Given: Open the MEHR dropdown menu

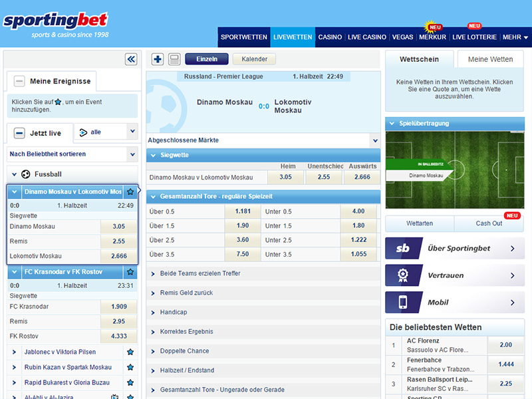Looking at the screenshot, I should point(515,37).
